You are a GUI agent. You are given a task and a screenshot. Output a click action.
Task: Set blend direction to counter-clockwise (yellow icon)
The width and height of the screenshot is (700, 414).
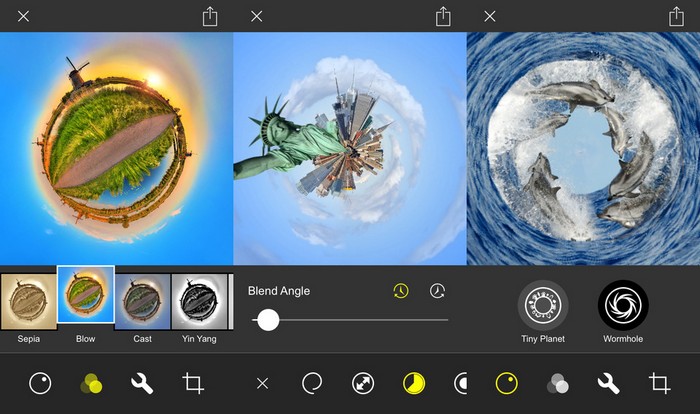401,291
